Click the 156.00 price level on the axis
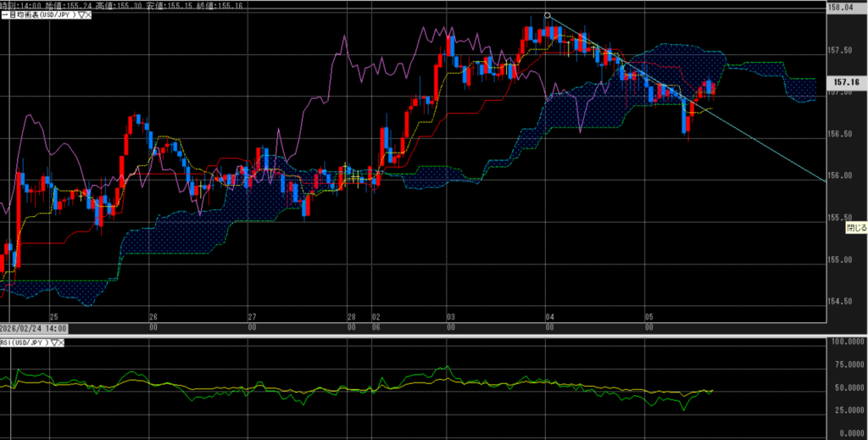The width and height of the screenshot is (868, 440). tap(838, 175)
